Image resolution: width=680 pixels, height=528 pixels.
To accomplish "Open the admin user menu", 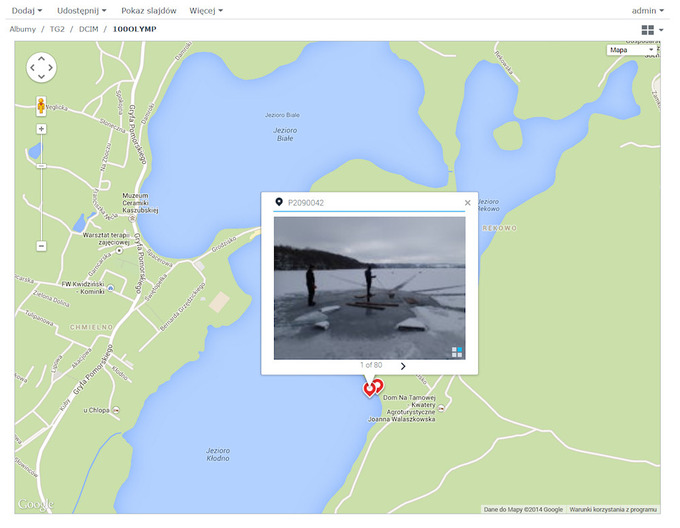I will [647, 10].
